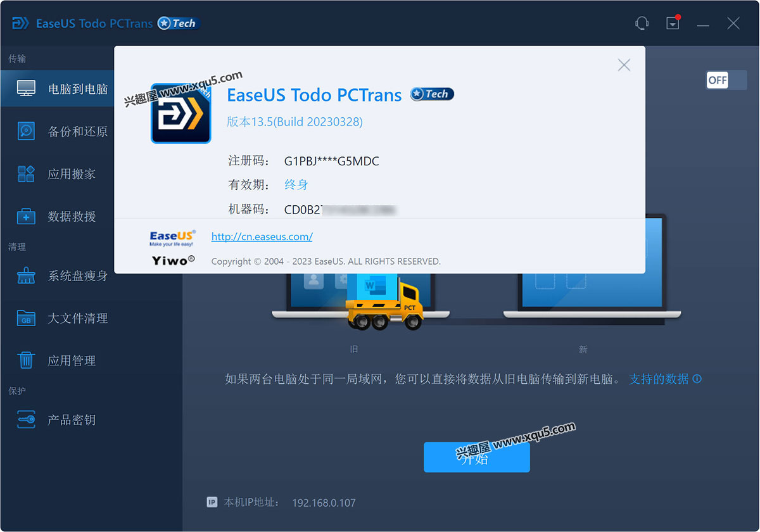Open the 产品密钥 section
Screen dimensions: 760x532
[72, 419]
